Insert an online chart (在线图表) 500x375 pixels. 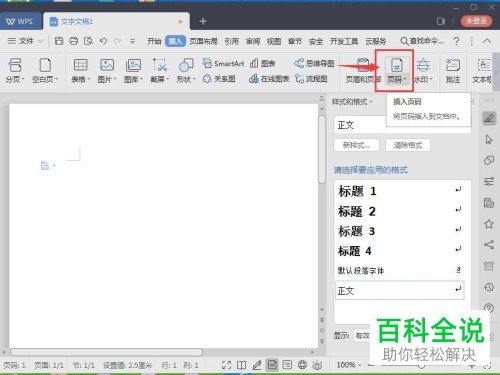point(269,79)
